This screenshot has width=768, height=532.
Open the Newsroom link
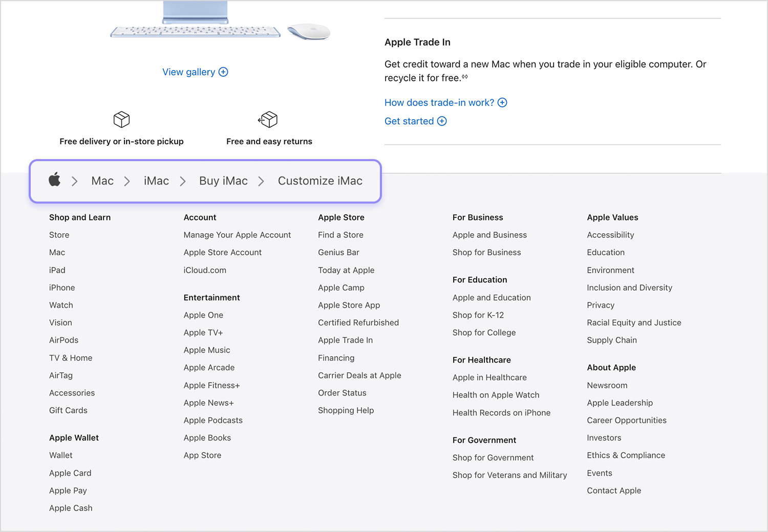point(607,385)
